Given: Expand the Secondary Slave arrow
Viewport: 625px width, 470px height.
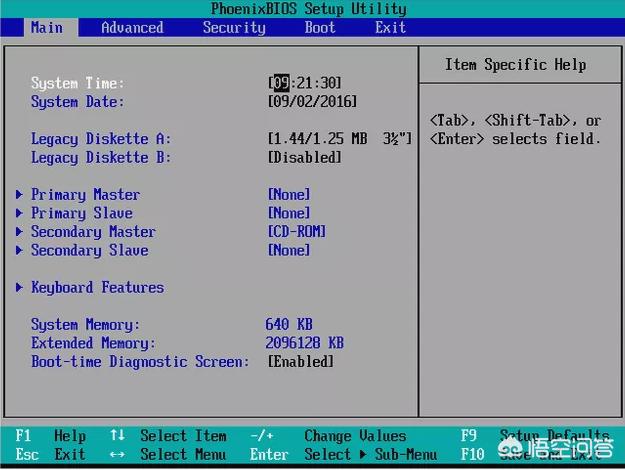Looking at the screenshot, I should (19, 250).
